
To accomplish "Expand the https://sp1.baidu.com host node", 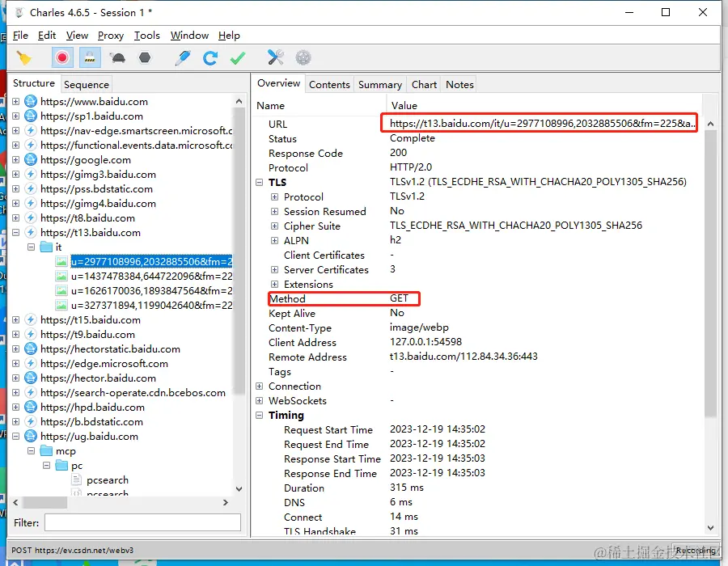I will (x=16, y=116).
